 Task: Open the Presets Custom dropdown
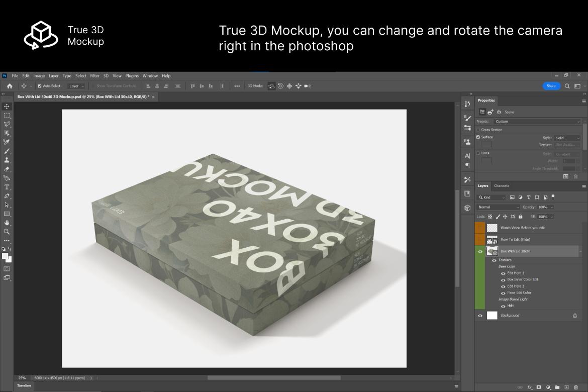click(x=537, y=122)
